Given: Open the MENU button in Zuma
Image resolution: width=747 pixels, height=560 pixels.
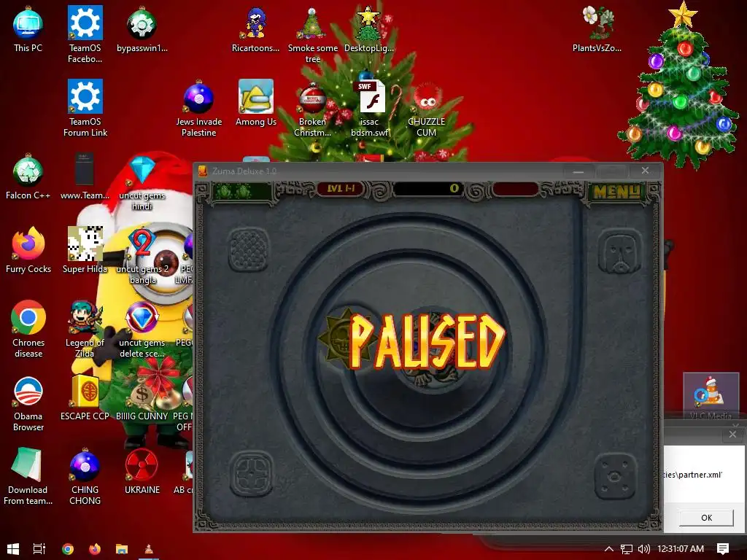Looking at the screenshot, I should pyautogui.click(x=616, y=192).
